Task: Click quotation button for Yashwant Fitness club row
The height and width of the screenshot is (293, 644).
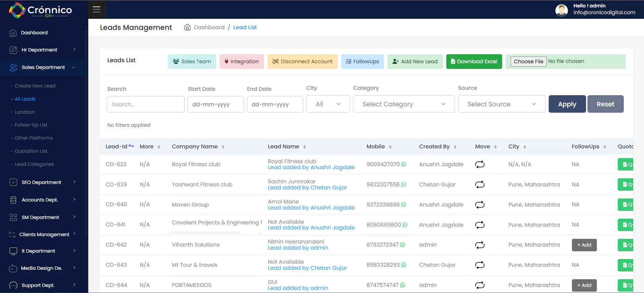Action: [x=625, y=184]
